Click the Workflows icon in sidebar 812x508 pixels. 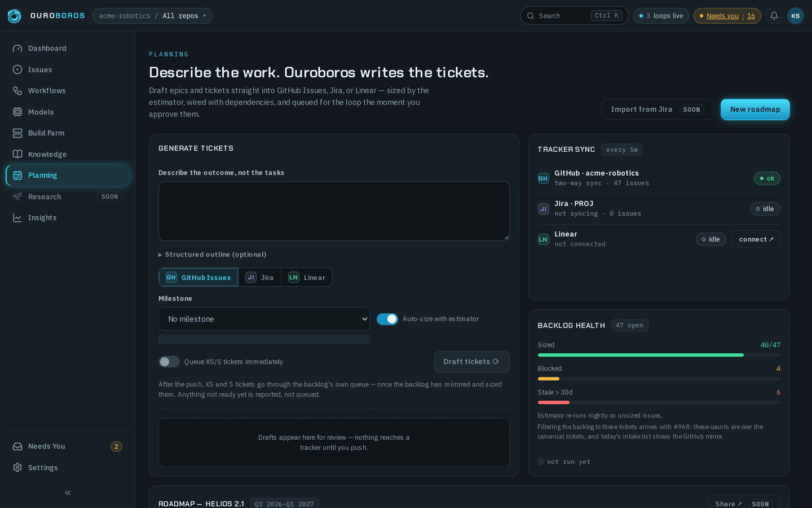(17, 91)
